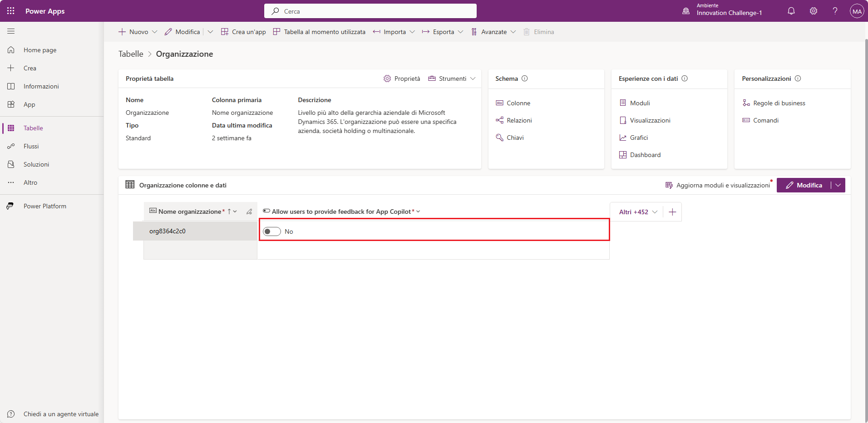This screenshot has width=868, height=423.
Task: Click the Tabelle breadcrumb link
Action: 131,54
